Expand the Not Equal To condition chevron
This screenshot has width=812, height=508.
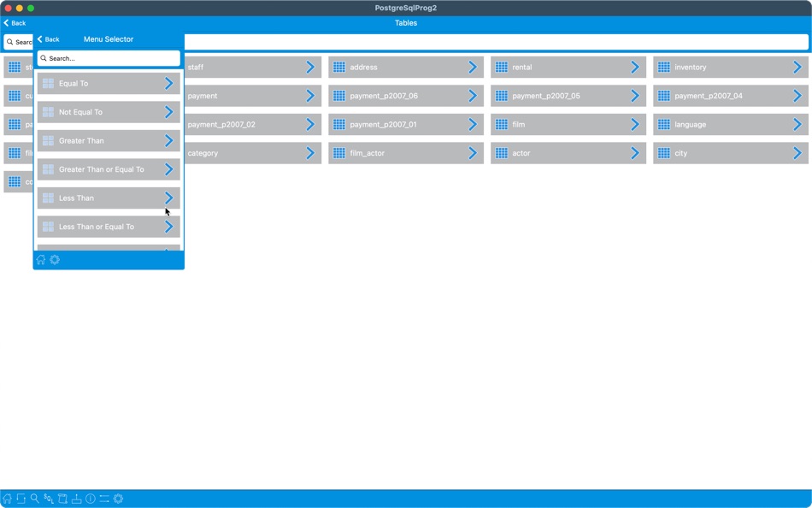coord(168,111)
